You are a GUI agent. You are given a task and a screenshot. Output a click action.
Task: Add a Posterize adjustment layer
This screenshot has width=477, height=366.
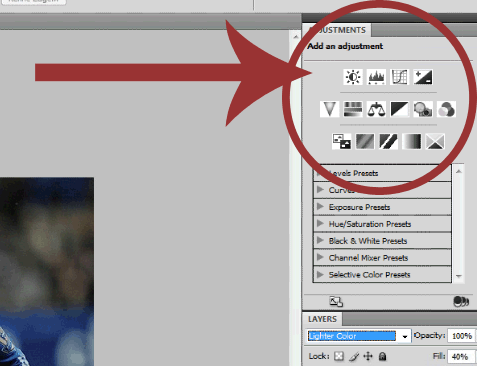pos(365,141)
